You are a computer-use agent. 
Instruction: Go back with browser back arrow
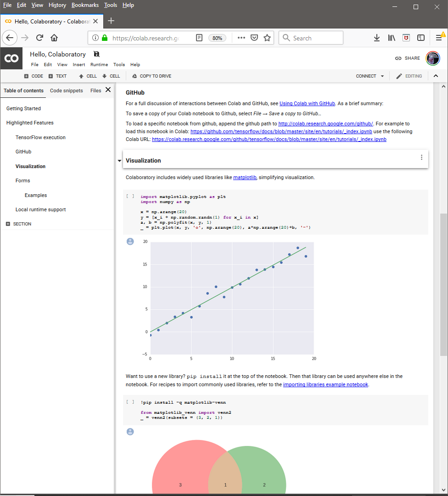point(10,38)
